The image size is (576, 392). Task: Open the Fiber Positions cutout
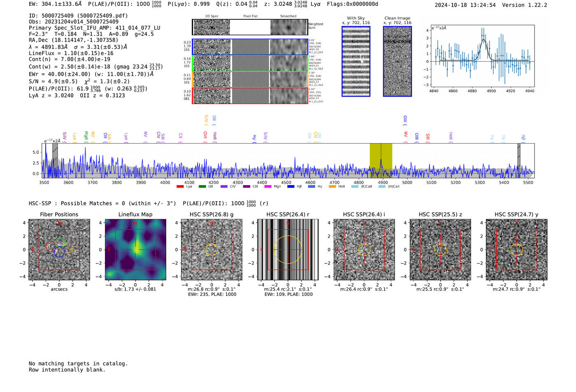point(59,249)
